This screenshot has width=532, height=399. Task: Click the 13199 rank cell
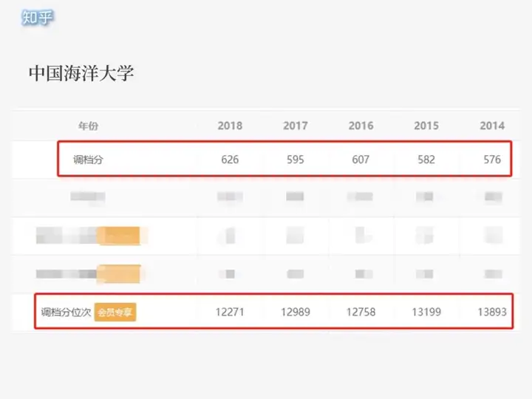click(x=426, y=312)
